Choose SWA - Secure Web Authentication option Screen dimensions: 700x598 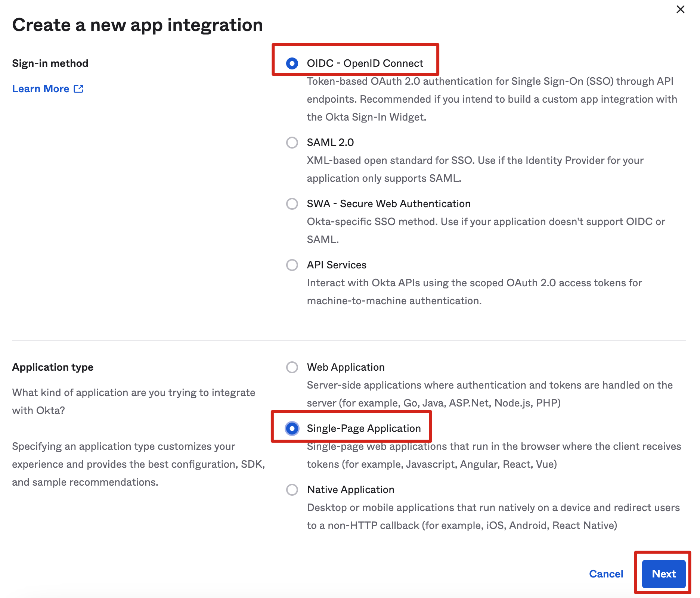click(292, 204)
